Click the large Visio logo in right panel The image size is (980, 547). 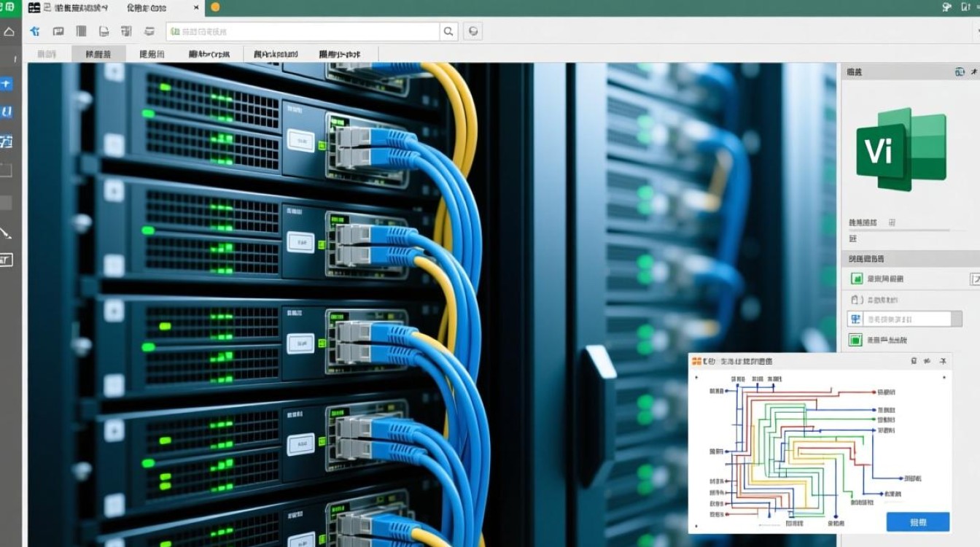point(901,150)
